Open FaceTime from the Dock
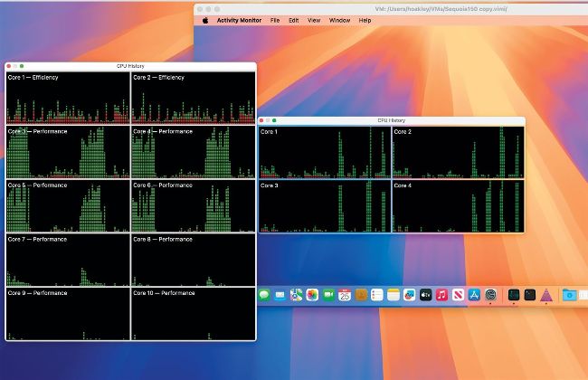The height and width of the screenshot is (380, 588). pyautogui.click(x=328, y=295)
